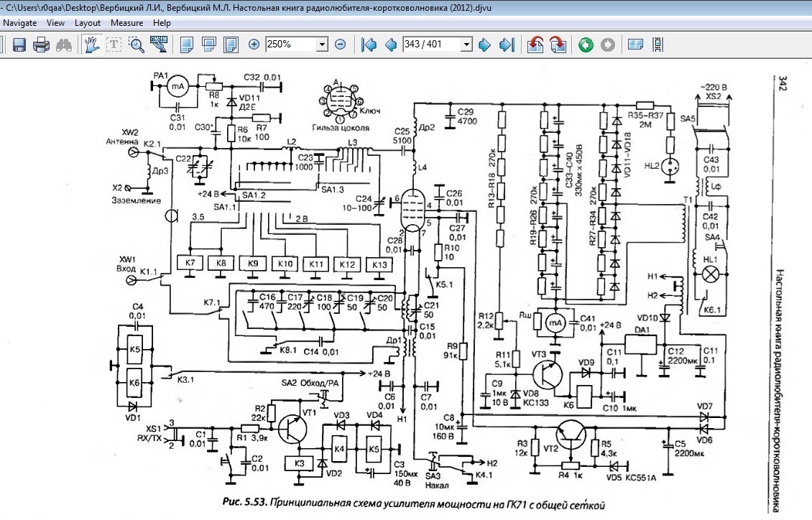Go forward with the gray arrow

pos(608,45)
